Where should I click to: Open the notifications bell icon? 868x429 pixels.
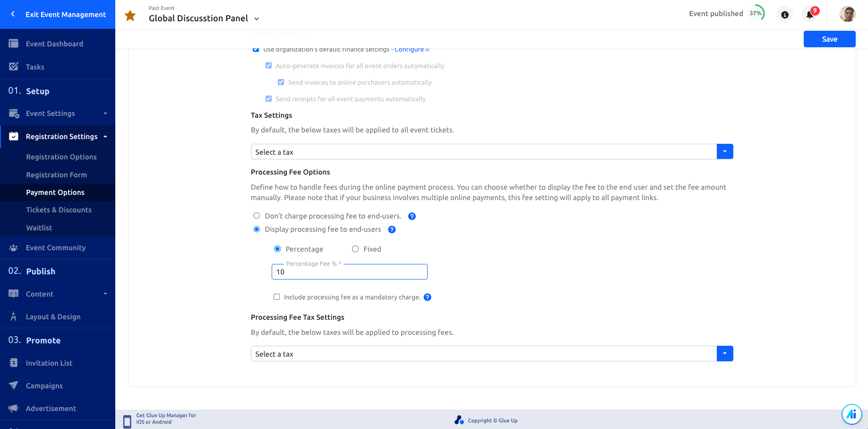point(810,14)
